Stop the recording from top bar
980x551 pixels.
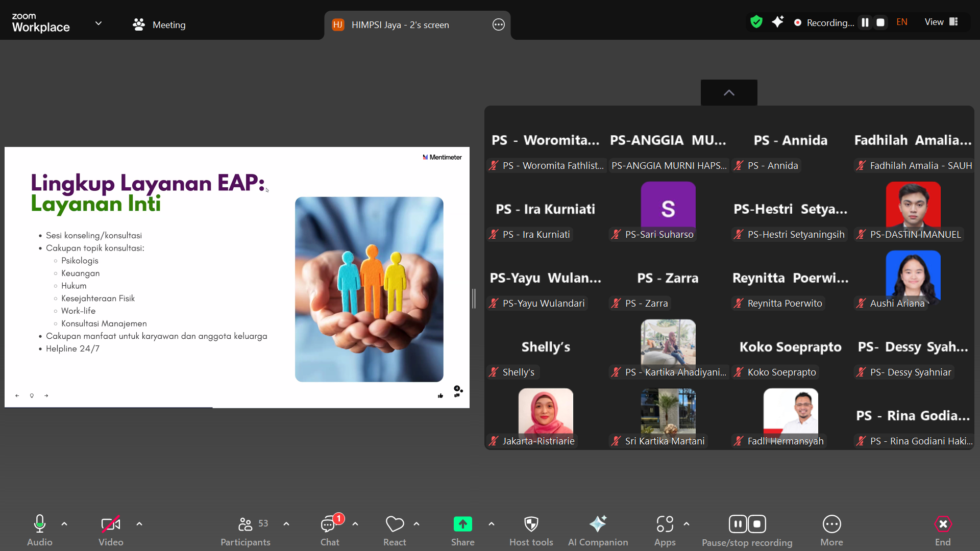pyautogui.click(x=880, y=22)
